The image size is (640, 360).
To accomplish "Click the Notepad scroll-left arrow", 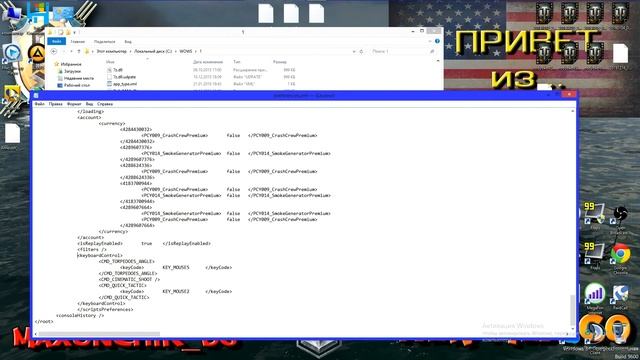I will coord(36,334).
